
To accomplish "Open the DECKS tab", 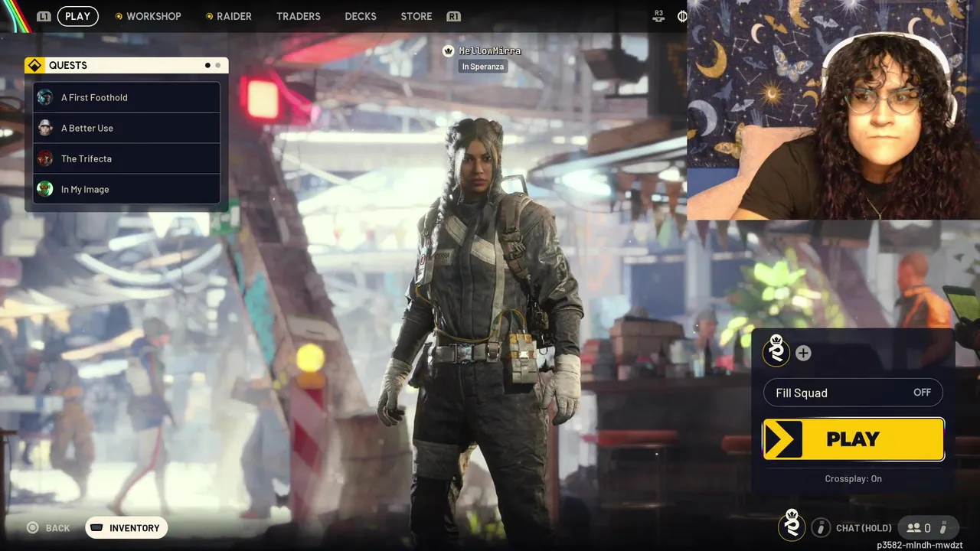I will click(x=361, y=16).
